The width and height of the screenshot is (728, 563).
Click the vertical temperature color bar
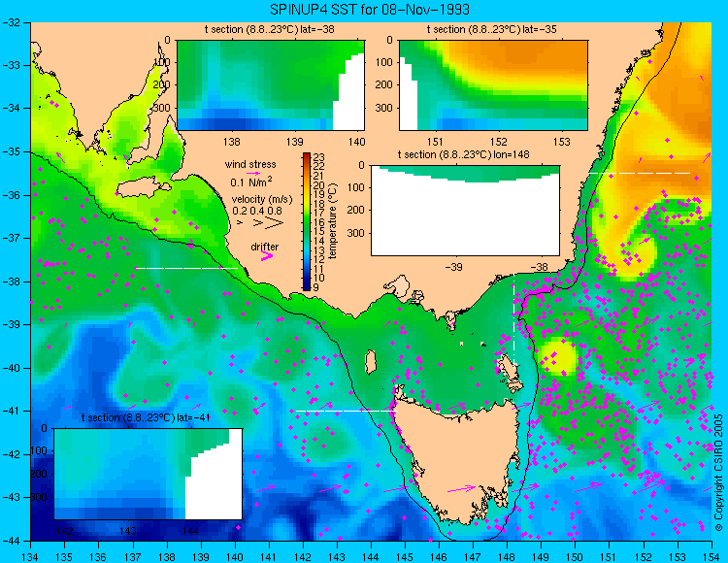coord(307,222)
